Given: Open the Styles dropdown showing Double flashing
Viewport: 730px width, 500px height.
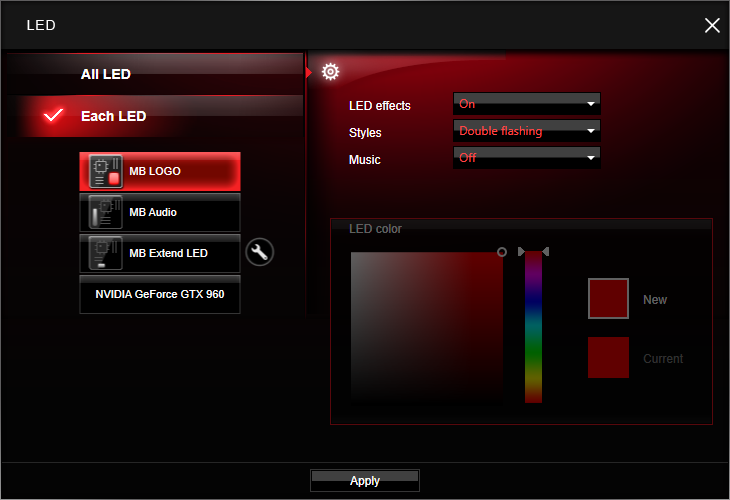Looking at the screenshot, I should (x=527, y=131).
